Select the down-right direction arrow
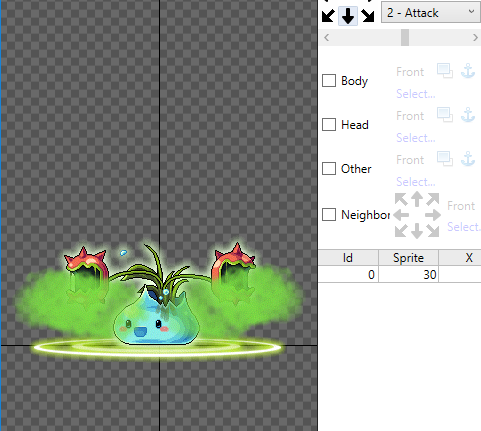This screenshot has width=481, height=431. coord(368,16)
